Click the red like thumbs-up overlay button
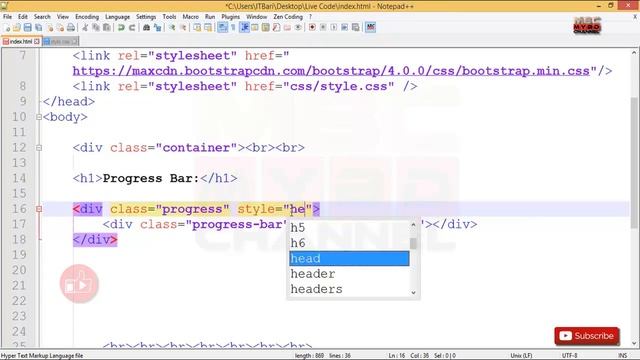The width and height of the screenshot is (640, 360). 79,284
